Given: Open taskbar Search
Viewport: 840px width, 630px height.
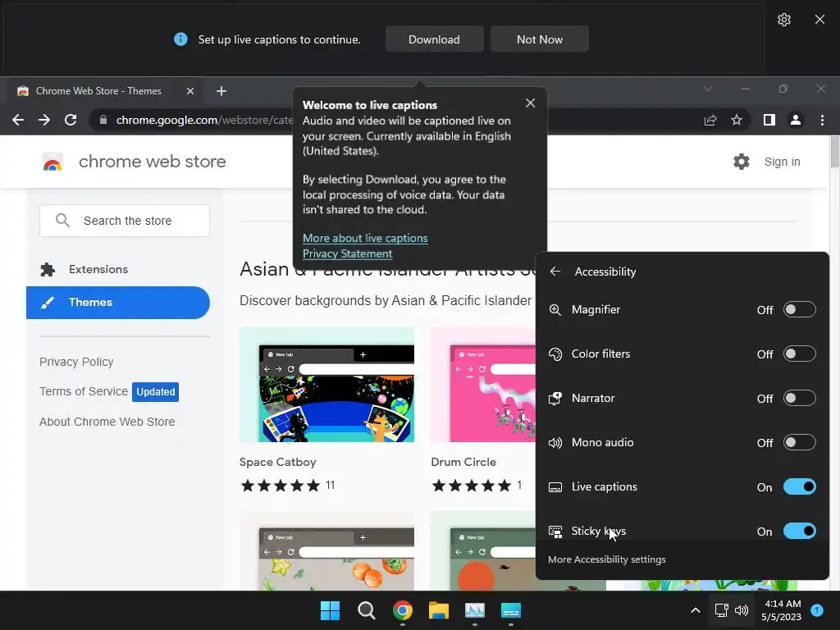Looking at the screenshot, I should 367,610.
